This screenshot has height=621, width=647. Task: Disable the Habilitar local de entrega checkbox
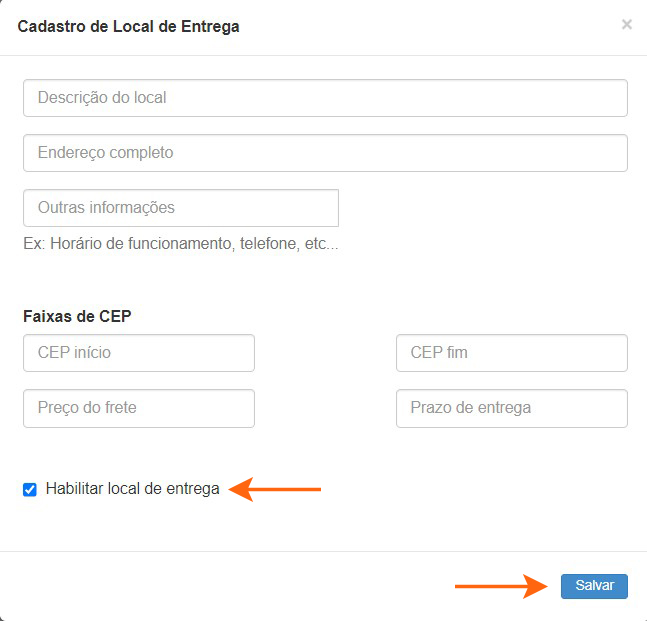30,490
